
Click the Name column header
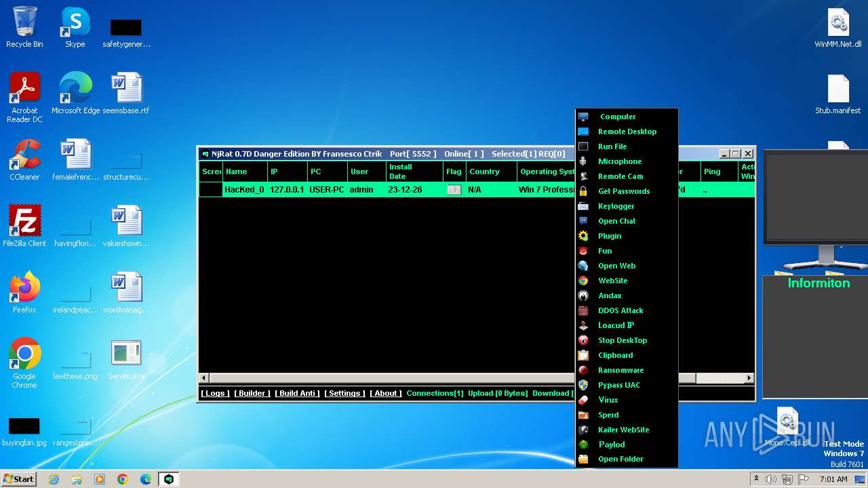245,171
